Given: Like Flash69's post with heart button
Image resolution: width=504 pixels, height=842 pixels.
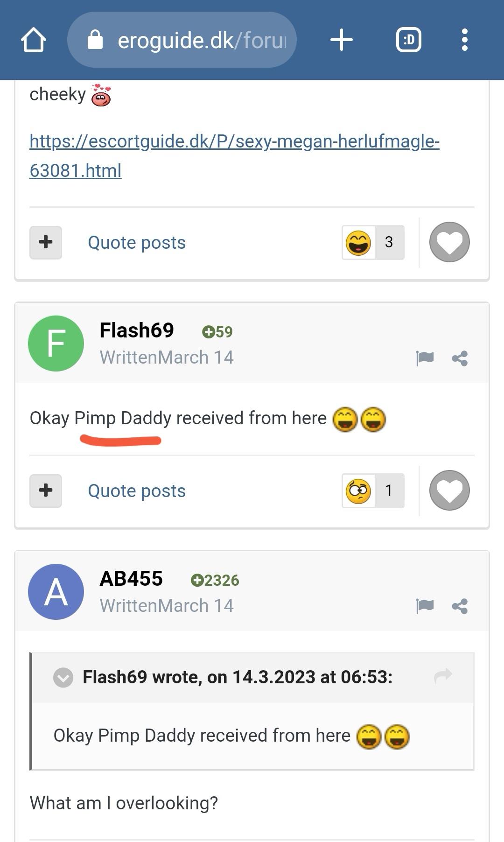Looking at the screenshot, I should coord(449,491).
